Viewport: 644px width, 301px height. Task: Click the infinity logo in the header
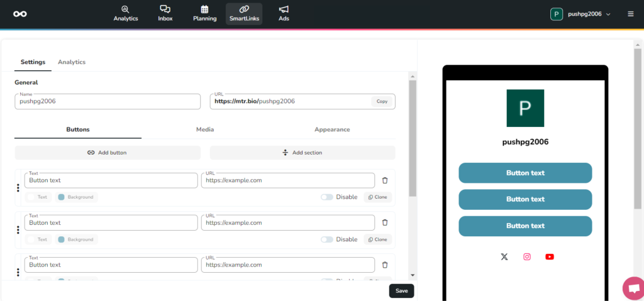click(19, 14)
